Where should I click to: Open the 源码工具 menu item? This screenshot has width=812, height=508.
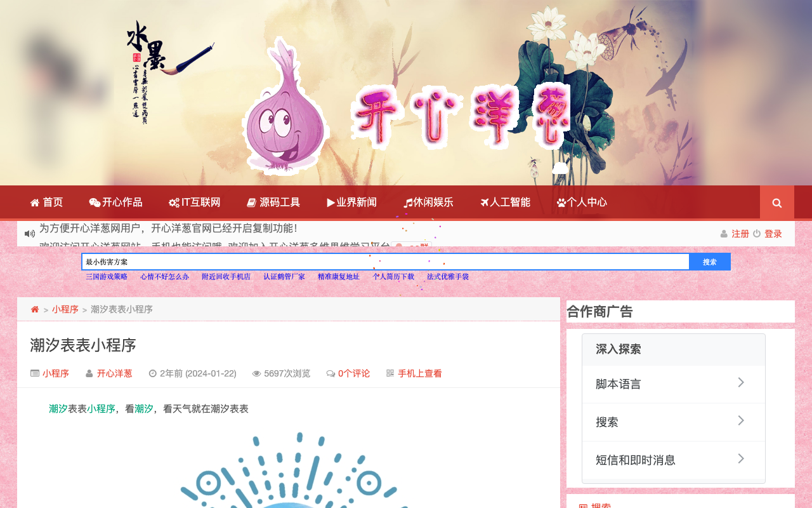click(x=273, y=203)
